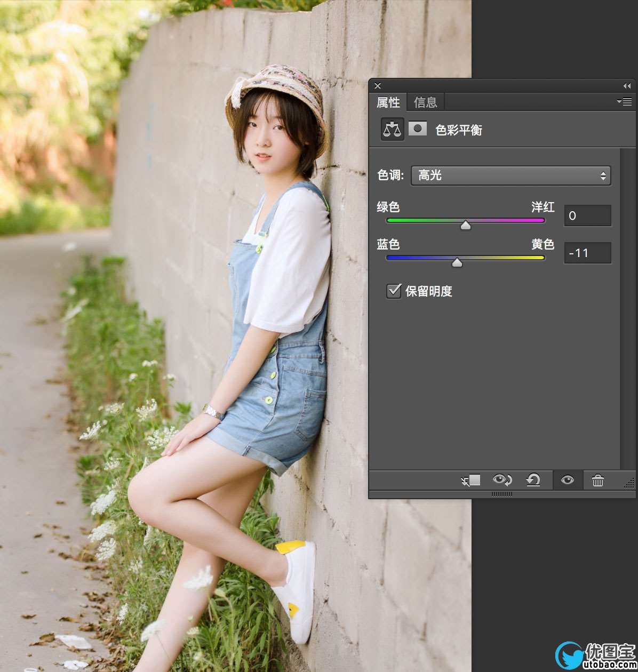
Task: Click the 绿色-洋红 slider handle
Action: (x=466, y=226)
